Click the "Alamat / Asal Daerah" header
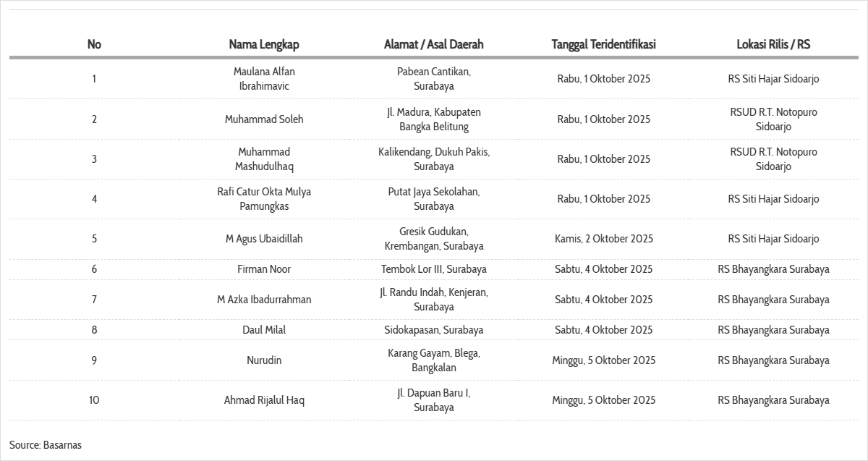Viewport: 868px width, 461px height. 434,44
